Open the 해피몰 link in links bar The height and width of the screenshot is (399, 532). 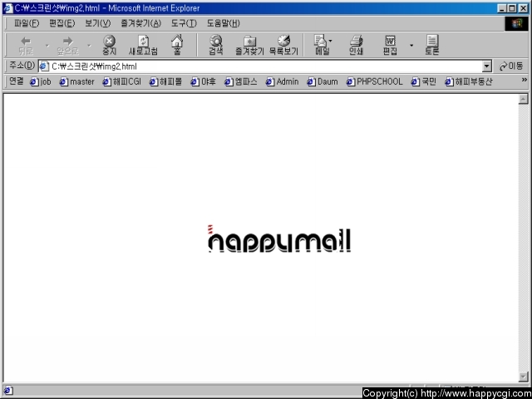click(x=165, y=81)
